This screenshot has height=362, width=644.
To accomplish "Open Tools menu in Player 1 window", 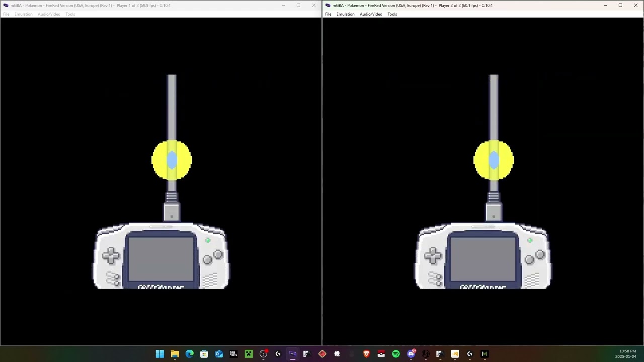I will [x=70, y=14].
